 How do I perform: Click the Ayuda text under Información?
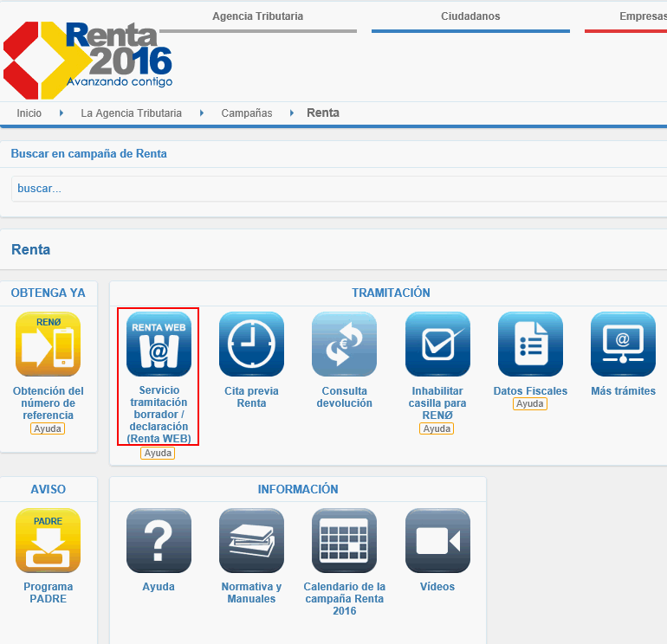point(159,587)
